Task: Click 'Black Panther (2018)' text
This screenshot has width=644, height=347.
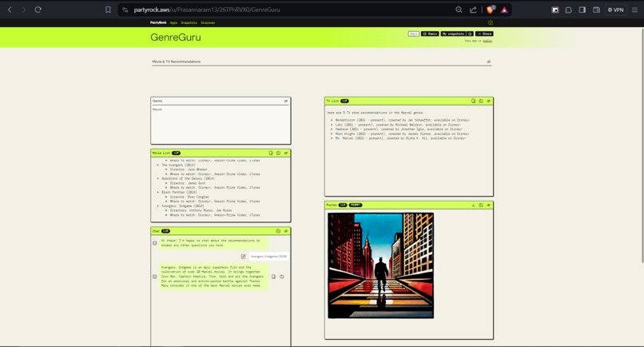Action: 179,192
